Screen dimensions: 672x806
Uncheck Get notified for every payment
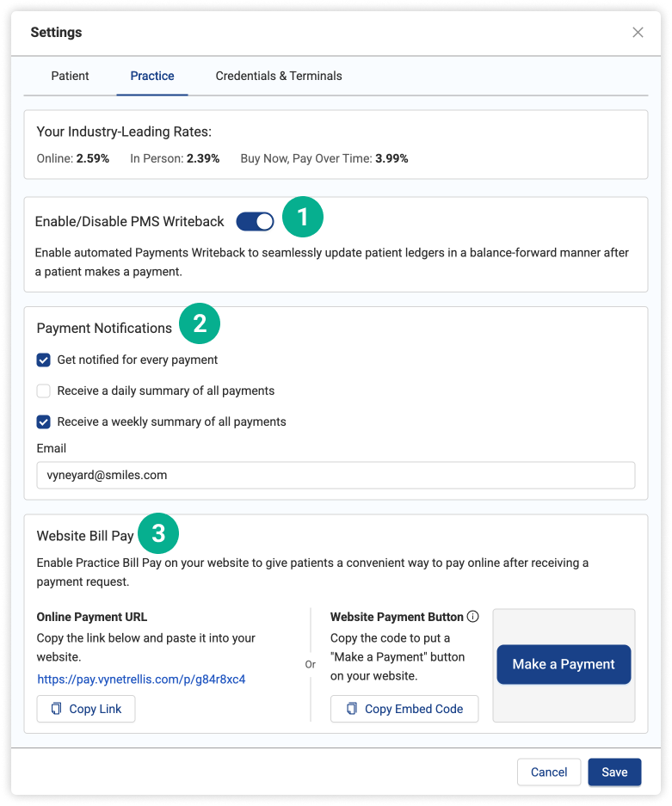coord(44,360)
